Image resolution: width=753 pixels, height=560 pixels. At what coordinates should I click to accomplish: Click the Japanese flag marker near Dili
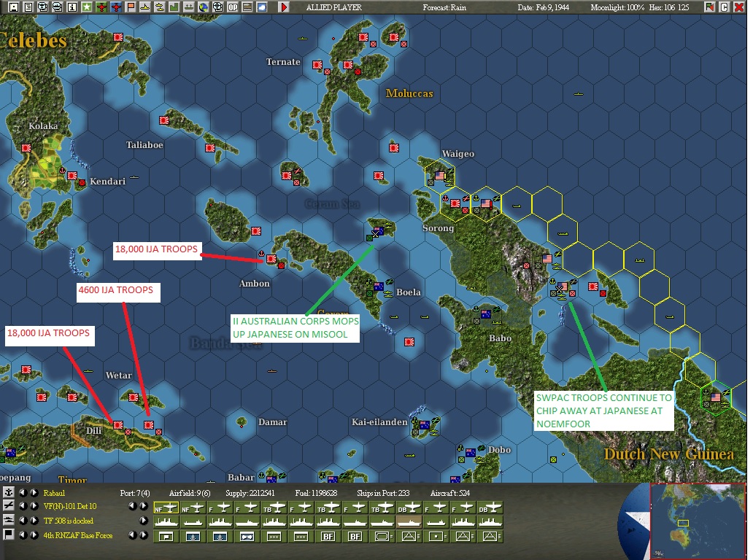pos(117,424)
